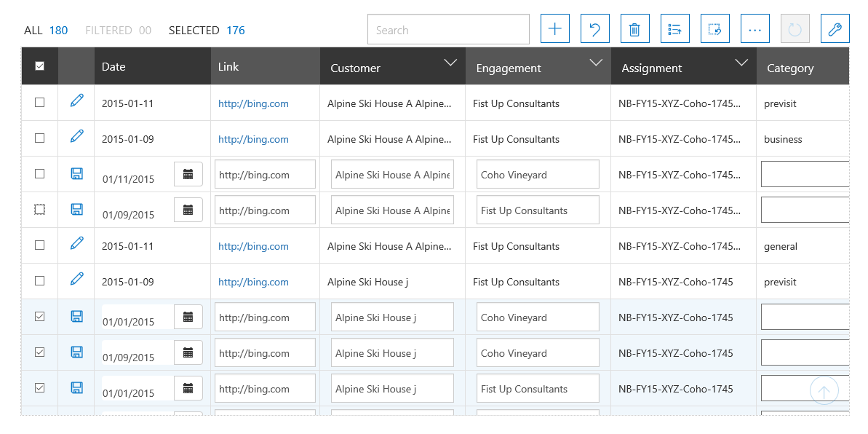This screenshot has height=434, width=868.
Task: Click the edit selection toolbar icon
Action: pos(715,29)
